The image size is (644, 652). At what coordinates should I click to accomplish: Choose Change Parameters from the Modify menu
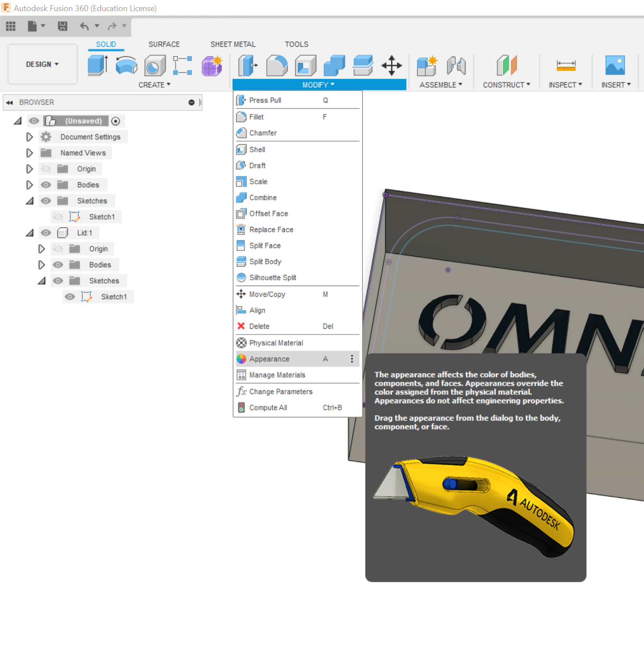pyautogui.click(x=298, y=392)
